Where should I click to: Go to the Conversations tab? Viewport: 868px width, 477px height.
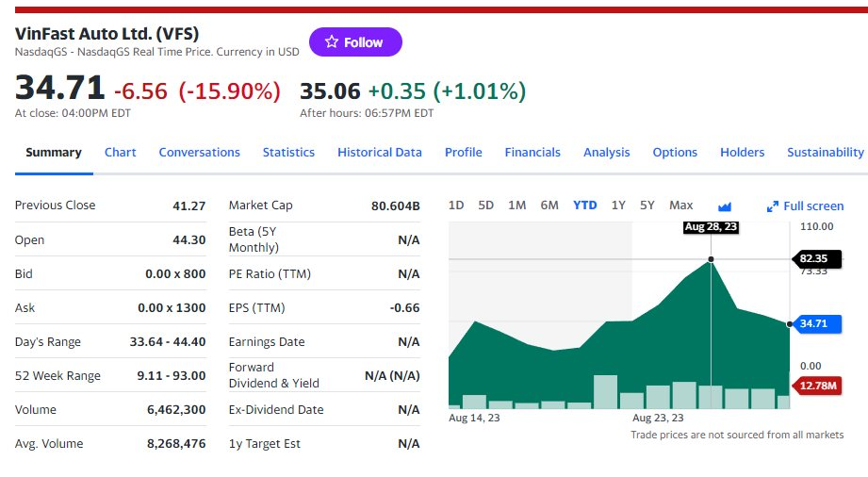(x=199, y=153)
